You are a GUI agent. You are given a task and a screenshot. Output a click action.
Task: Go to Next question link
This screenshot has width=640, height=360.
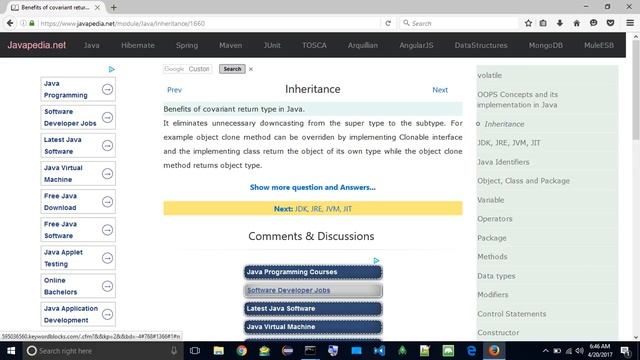click(x=440, y=90)
